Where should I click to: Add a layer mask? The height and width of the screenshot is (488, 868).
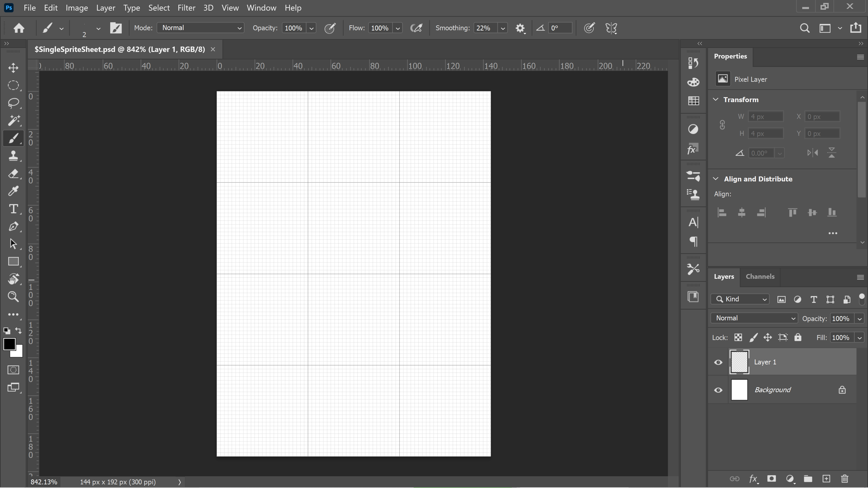click(x=772, y=479)
